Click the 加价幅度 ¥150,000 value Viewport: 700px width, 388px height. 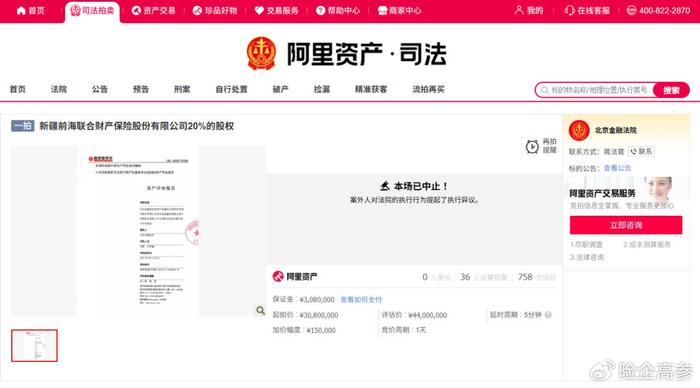(x=321, y=330)
